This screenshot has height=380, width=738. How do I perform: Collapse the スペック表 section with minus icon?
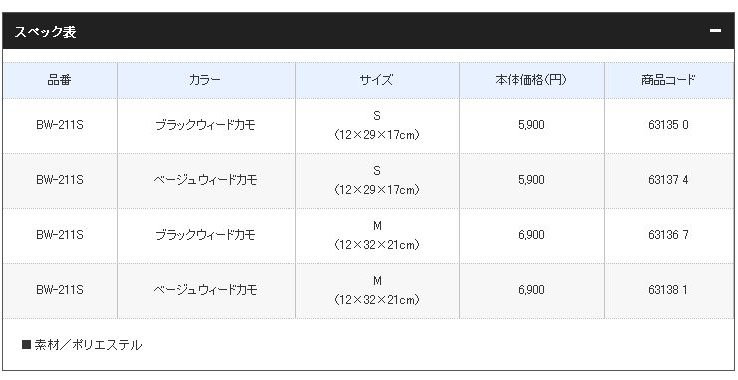715,31
